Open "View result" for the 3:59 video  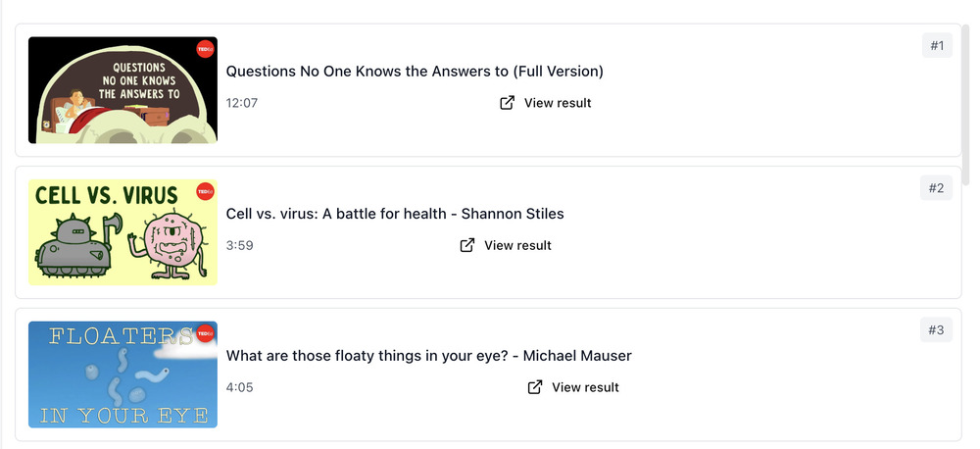(517, 245)
